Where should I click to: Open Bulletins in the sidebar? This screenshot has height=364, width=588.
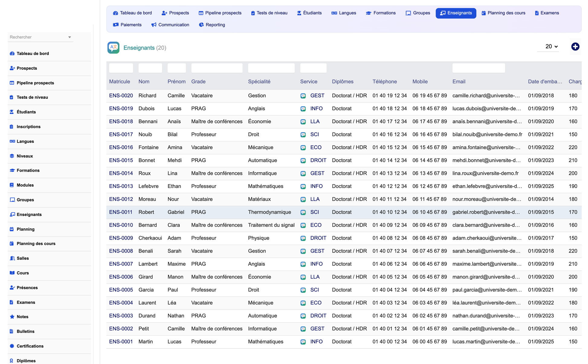pyautogui.click(x=49, y=331)
